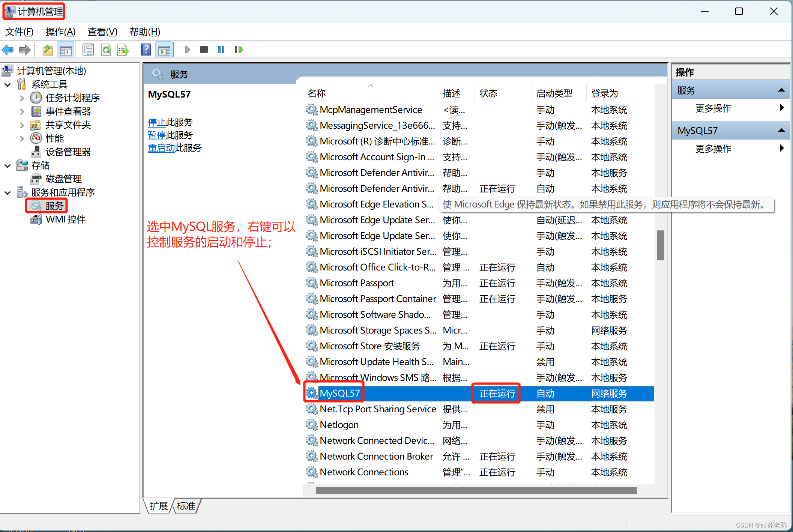Viewport: 793px width, 532px height.
Task: Click the 重启动 this service link
Action: 161,148
